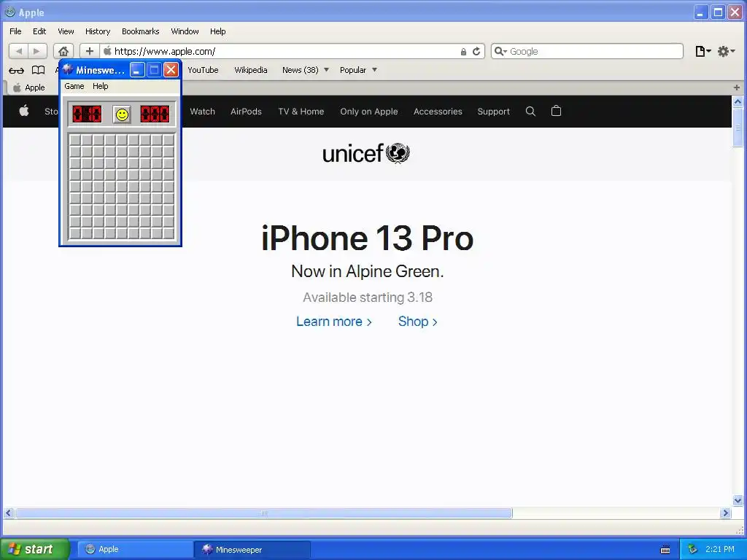Open the Minesweeper Game menu
Image resolution: width=747 pixels, height=560 pixels.
(x=74, y=86)
